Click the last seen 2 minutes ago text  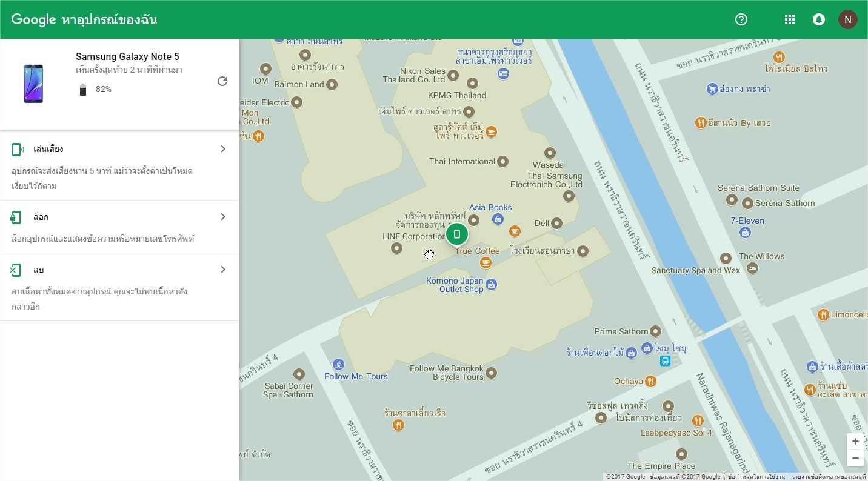pyautogui.click(x=129, y=70)
